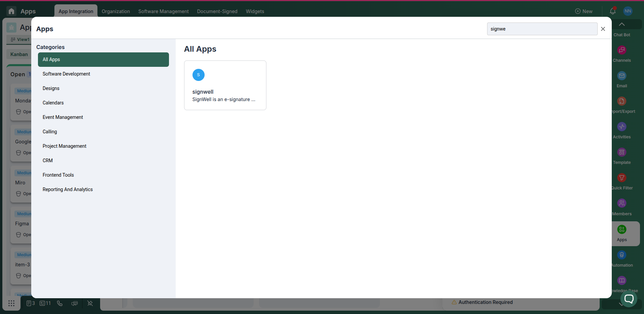
Task: Open the Email sidebar panel
Action: pos(622,76)
